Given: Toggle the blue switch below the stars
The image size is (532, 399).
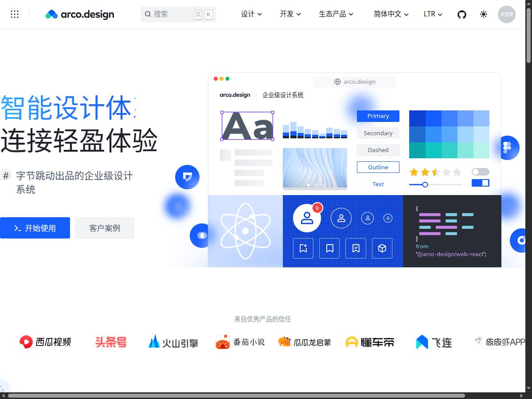Looking at the screenshot, I should click(x=480, y=182).
